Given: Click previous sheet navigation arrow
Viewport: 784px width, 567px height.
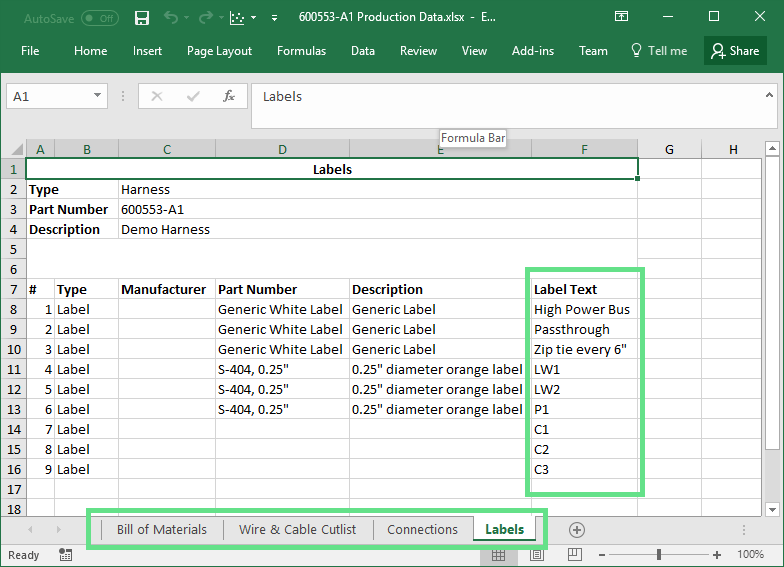Looking at the screenshot, I should click(30, 529).
